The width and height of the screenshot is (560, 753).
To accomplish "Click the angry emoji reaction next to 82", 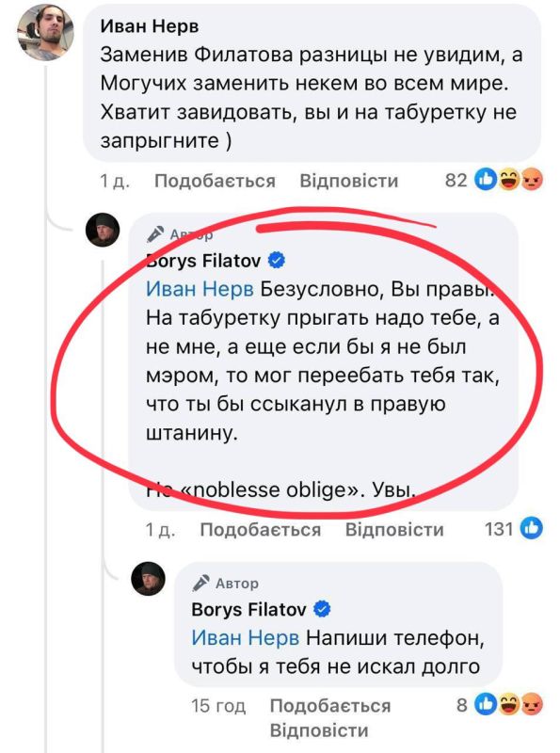I will 532,180.
